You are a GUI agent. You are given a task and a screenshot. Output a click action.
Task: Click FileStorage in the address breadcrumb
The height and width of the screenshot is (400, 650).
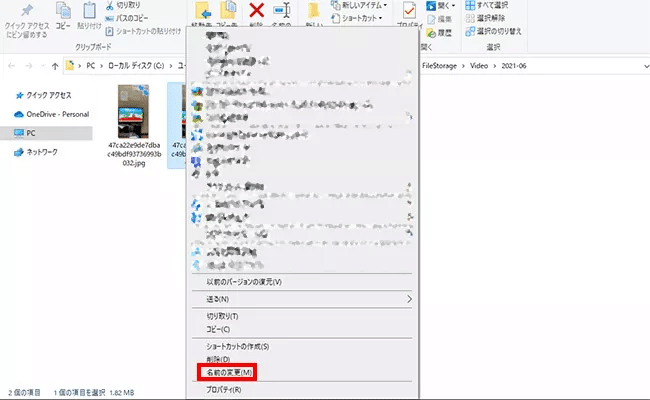(x=439, y=66)
